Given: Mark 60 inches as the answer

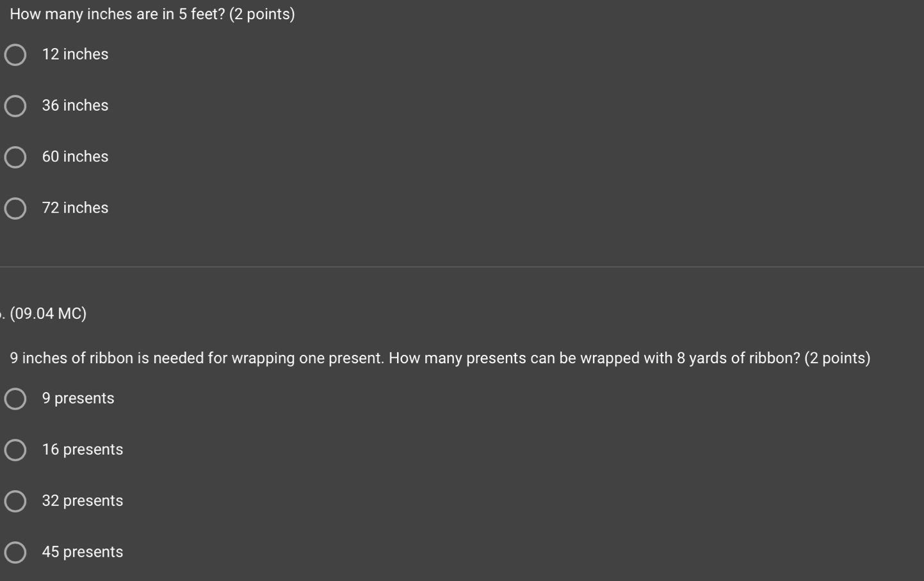Looking at the screenshot, I should point(15,157).
